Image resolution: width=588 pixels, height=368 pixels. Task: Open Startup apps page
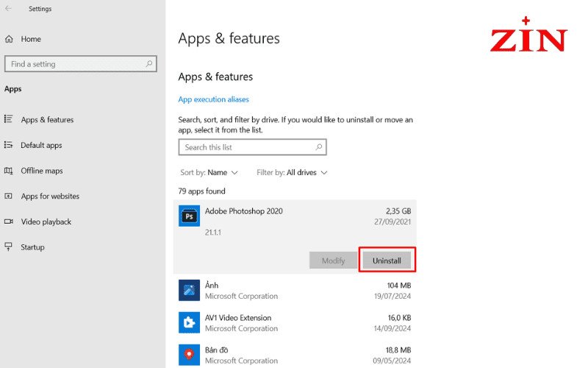click(32, 247)
